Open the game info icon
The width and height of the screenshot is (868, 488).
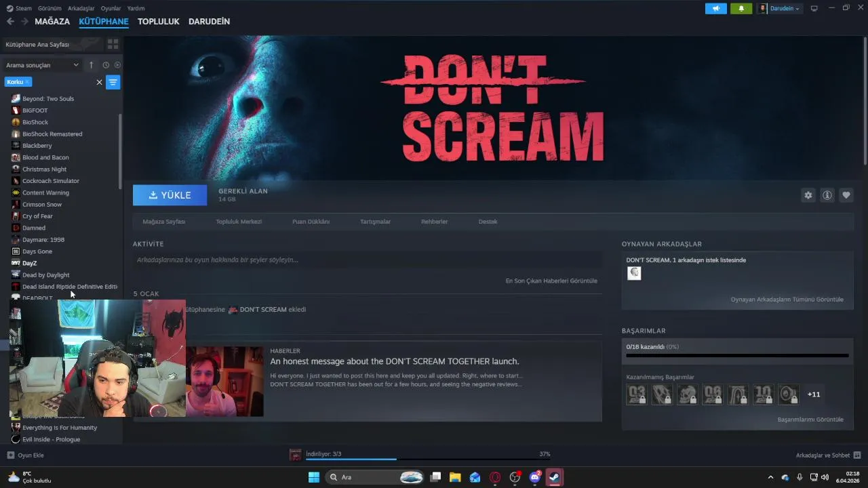pyautogui.click(x=827, y=195)
